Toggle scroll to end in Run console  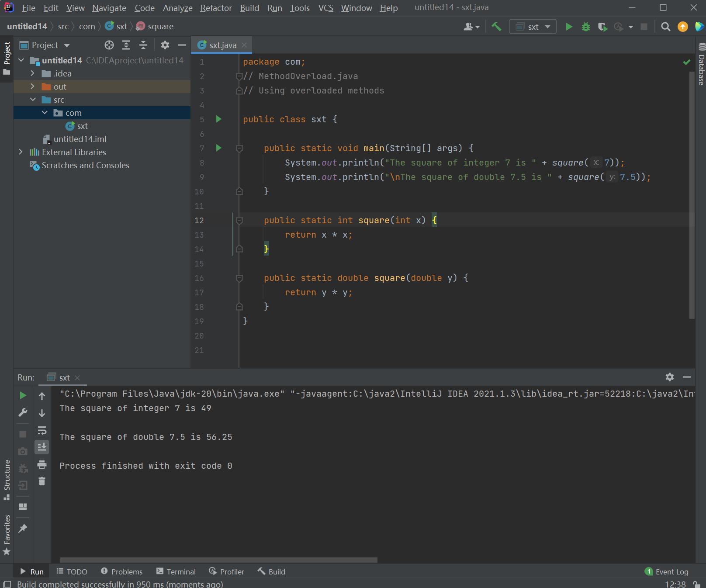point(42,447)
